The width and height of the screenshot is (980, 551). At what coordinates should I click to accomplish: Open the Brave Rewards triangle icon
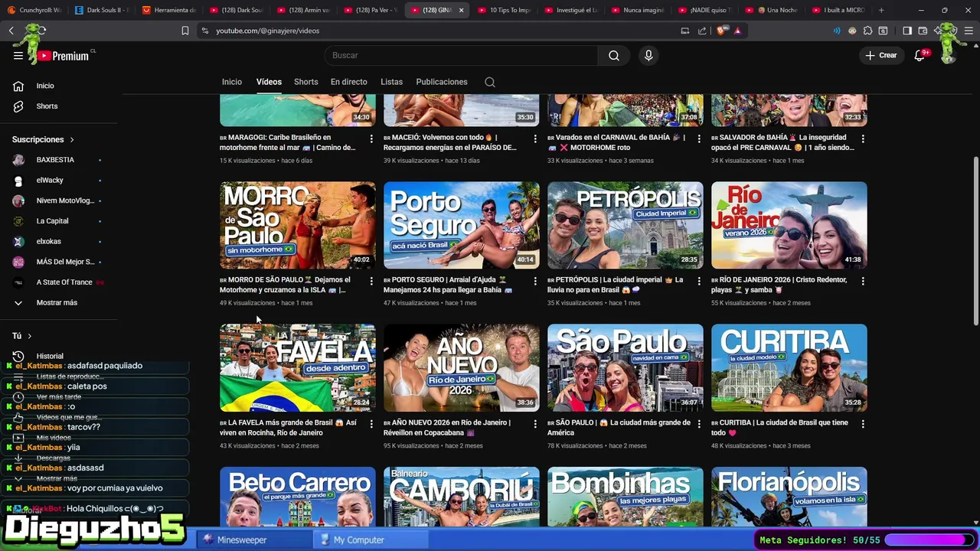[x=738, y=31]
